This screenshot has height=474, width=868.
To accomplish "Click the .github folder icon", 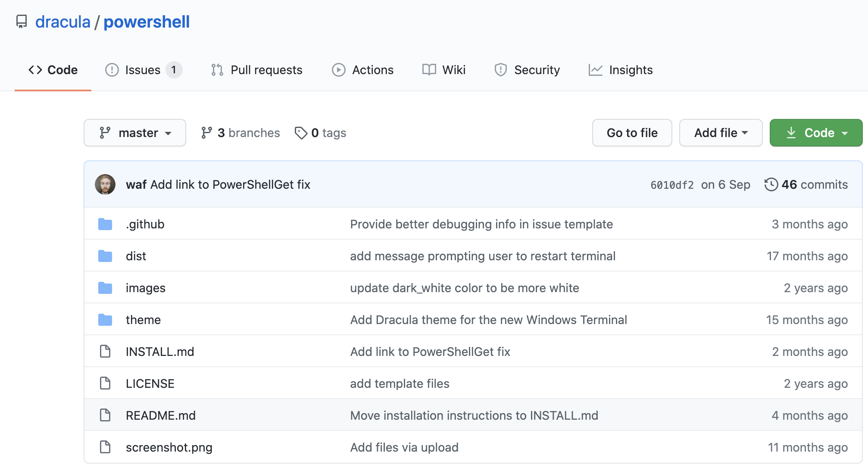I will [105, 224].
